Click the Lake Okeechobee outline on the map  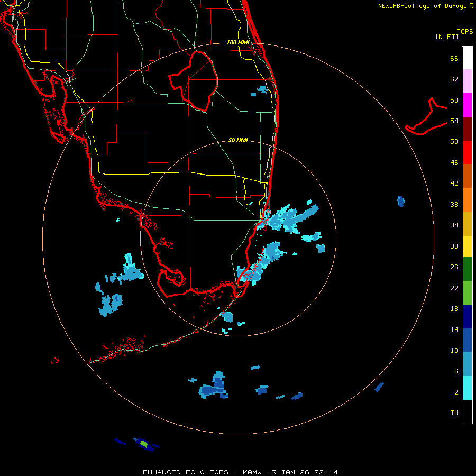194,80
